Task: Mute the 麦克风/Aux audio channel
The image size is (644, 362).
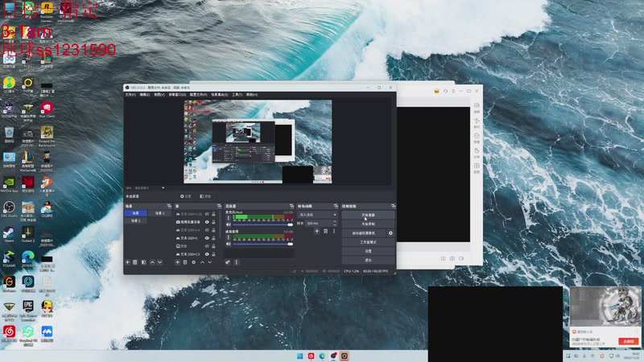Action: point(229,224)
